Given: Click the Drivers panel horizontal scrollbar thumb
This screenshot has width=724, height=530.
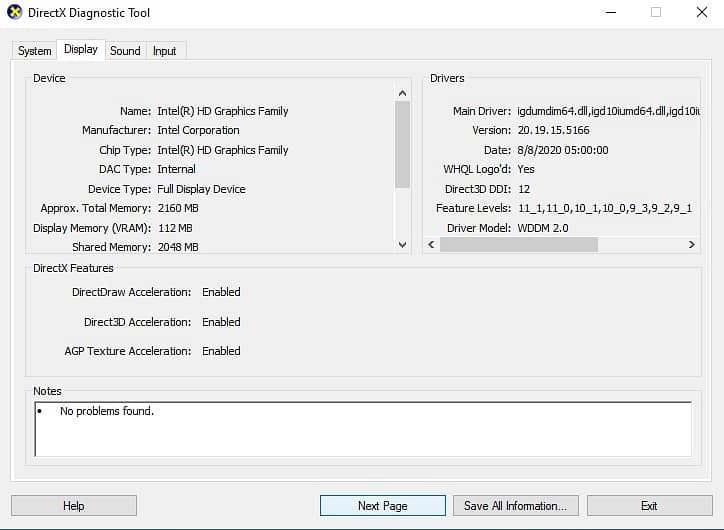Looking at the screenshot, I should coord(518,244).
